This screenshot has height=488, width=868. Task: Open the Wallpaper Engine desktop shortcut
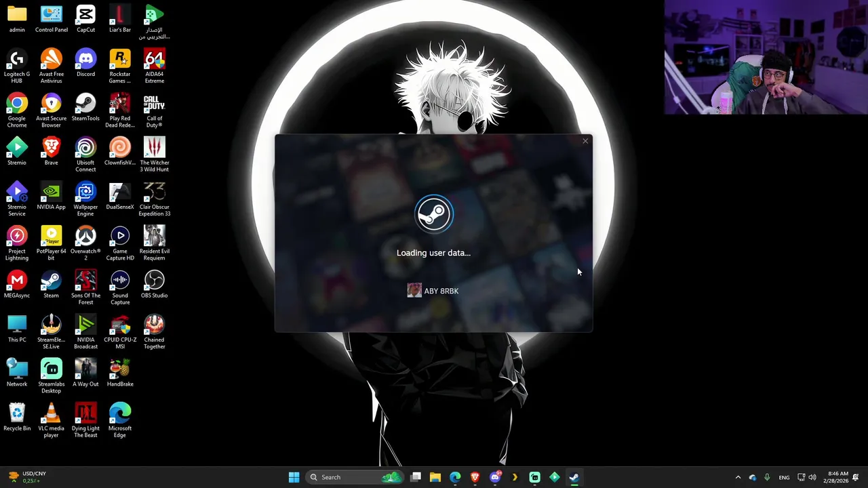click(85, 199)
